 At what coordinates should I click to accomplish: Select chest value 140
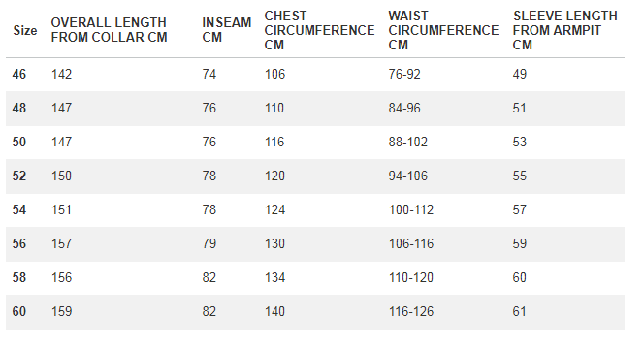tap(274, 311)
